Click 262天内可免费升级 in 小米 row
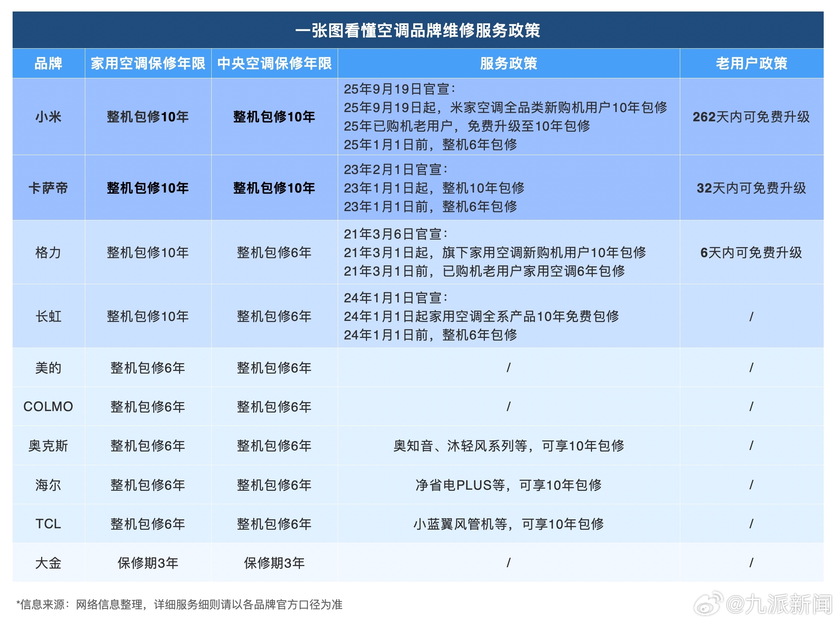840x624 pixels. 751,117
